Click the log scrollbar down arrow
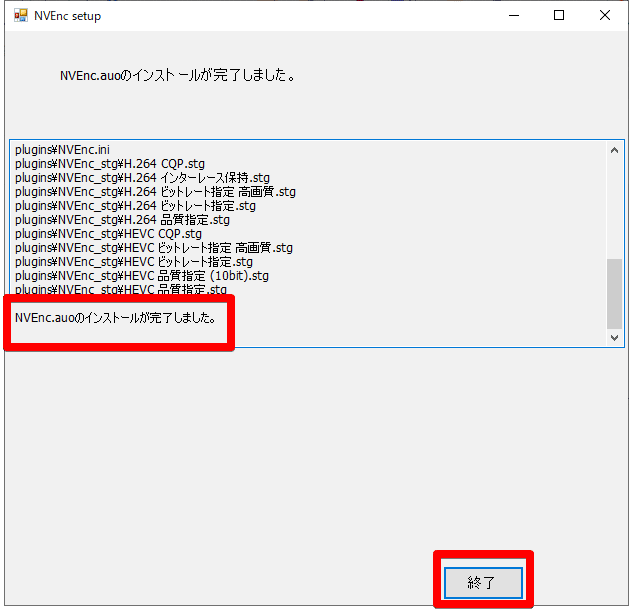Image resolution: width=629 pixels, height=612 pixels. click(x=614, y=338)
